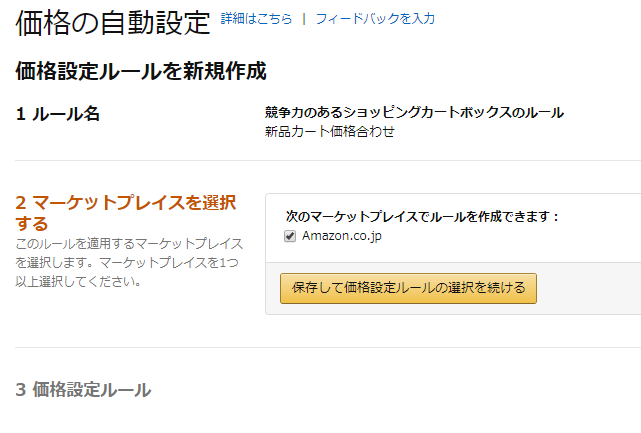Select the 1 ルール名 step heading
The image size is (641, 433).
[58, 114]
